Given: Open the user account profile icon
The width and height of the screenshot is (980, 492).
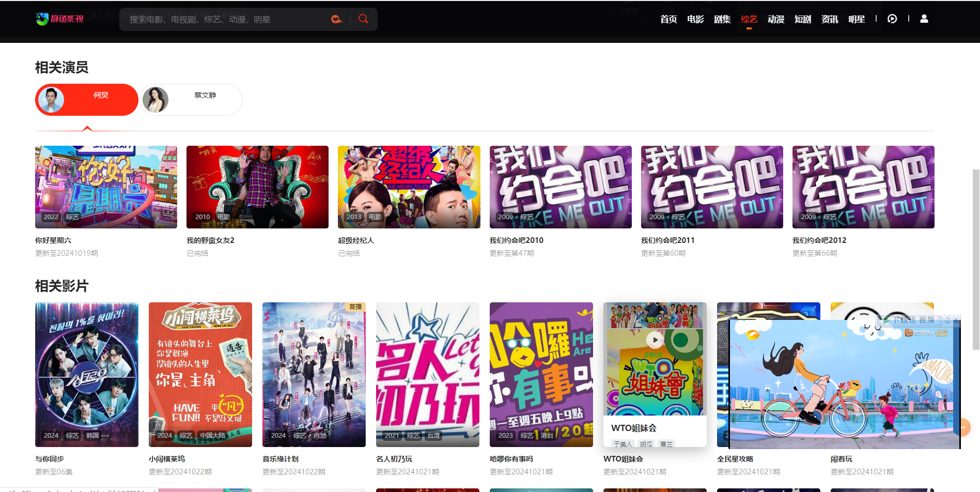Looking at the screenshot, I should [924, 19].
